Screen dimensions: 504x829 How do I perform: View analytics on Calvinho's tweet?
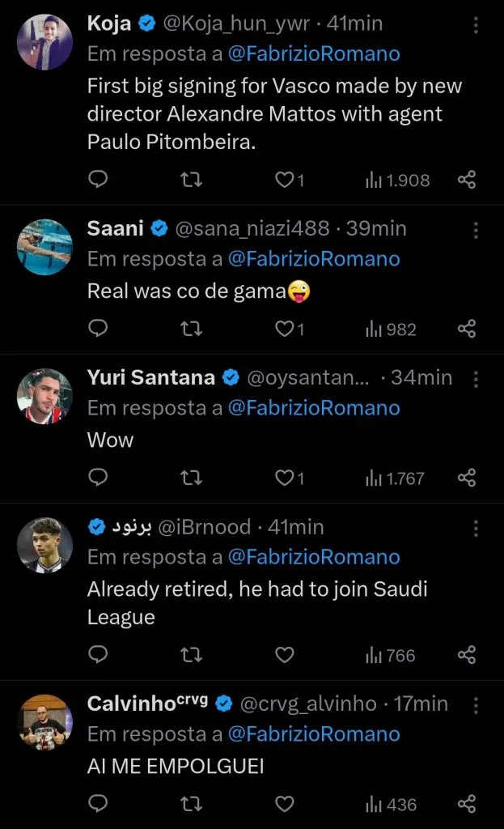tap(391, 804)
